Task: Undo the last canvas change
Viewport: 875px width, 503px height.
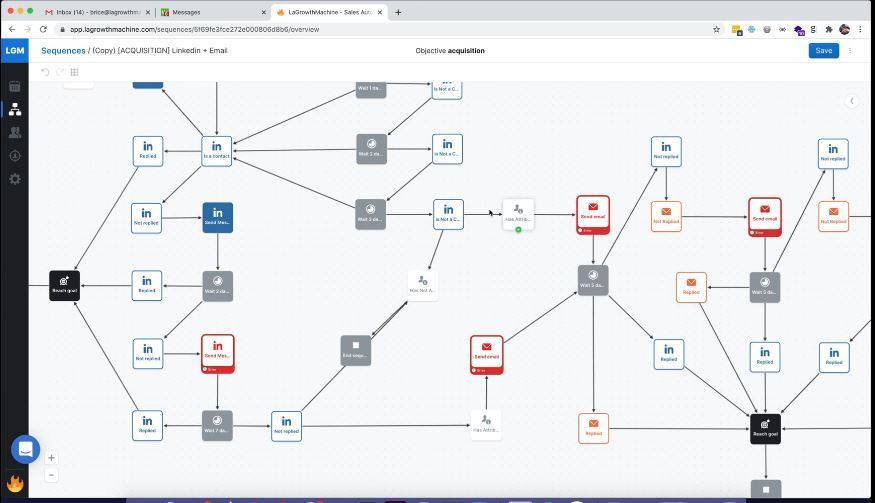Action: pyautogui.click(x=45, y=71)
